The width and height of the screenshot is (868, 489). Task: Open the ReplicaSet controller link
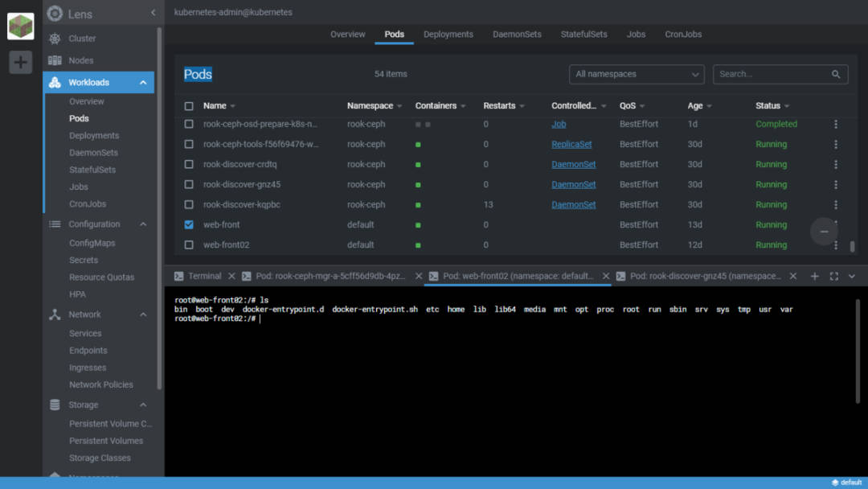pos(571,144)
